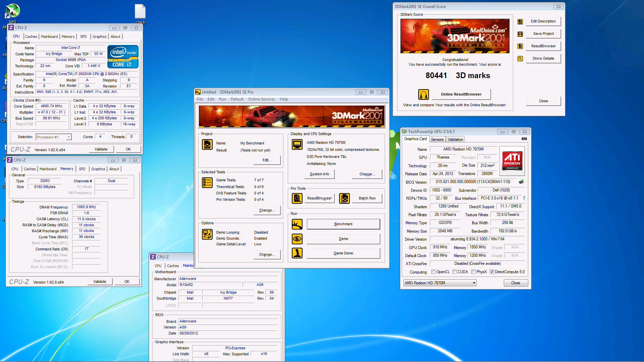Switch to Mainboard tab in top CPU-Z window
This screenshot has height=362, width=644.
[x=49, y=37]
